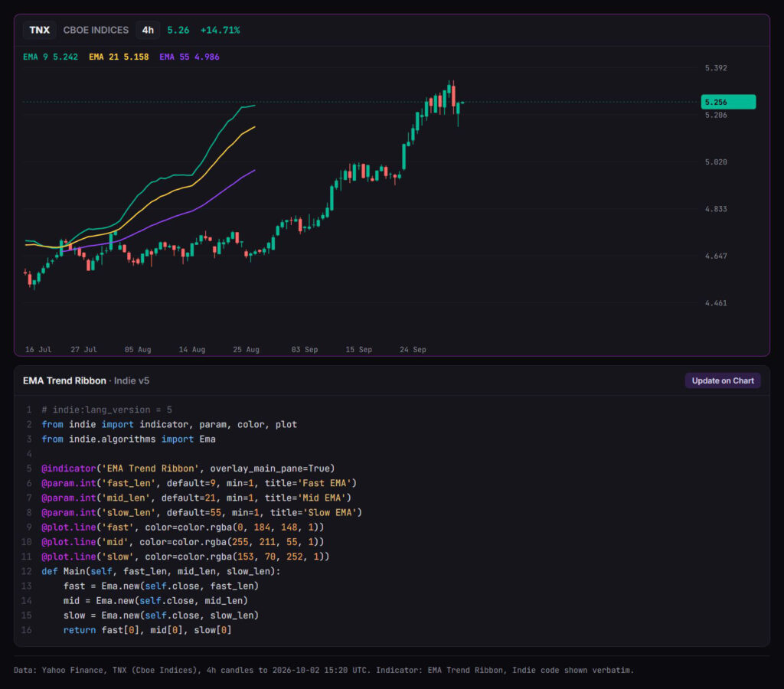Click the 4.833 price axis label
This screenshot has width=784, height=689.
pyautogui.click(x=716, y=209)
